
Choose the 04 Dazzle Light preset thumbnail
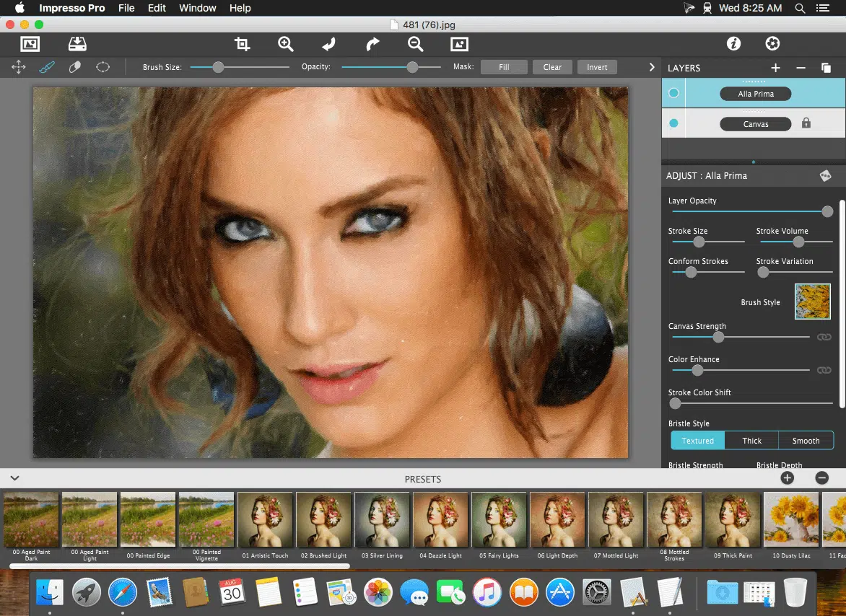click(x=441, y=521)
